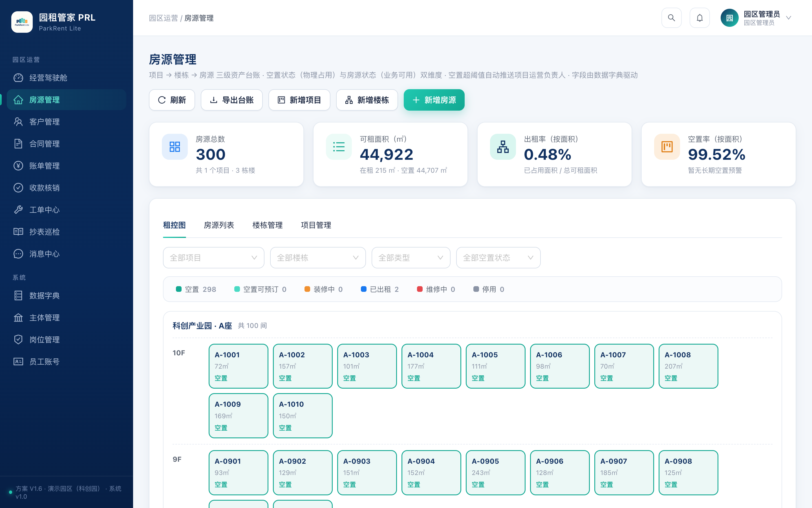Screen dimensions: 812x508
Task: Click the 房源总数 grid icon
Action: (175, 147)
